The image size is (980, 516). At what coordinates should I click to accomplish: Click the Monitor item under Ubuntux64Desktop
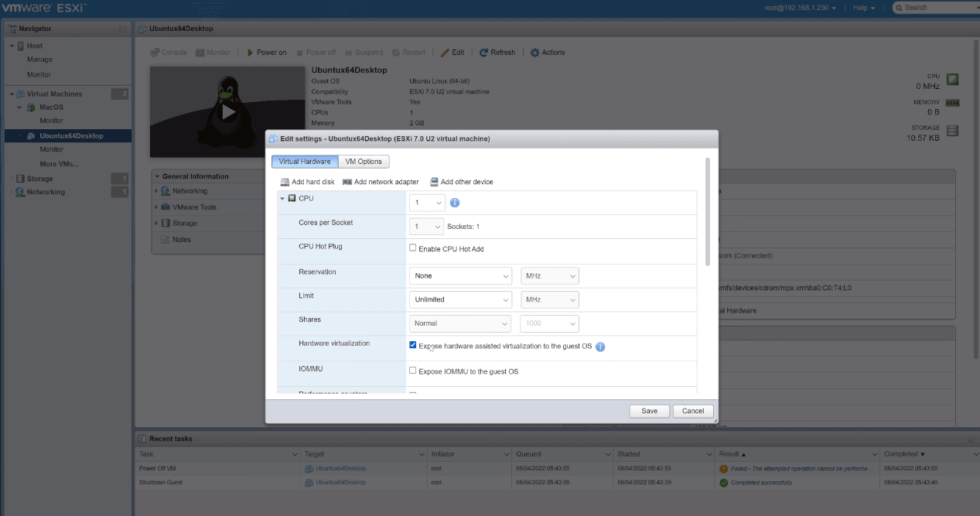pos(52,149)
